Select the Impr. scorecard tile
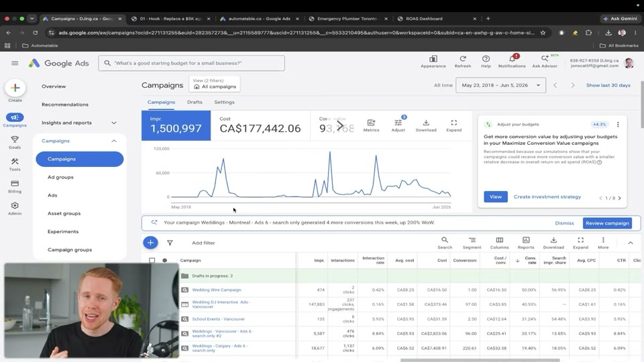The width and height of the screenshot is (644, 362). pyautogui.click(x=176, y=125)
